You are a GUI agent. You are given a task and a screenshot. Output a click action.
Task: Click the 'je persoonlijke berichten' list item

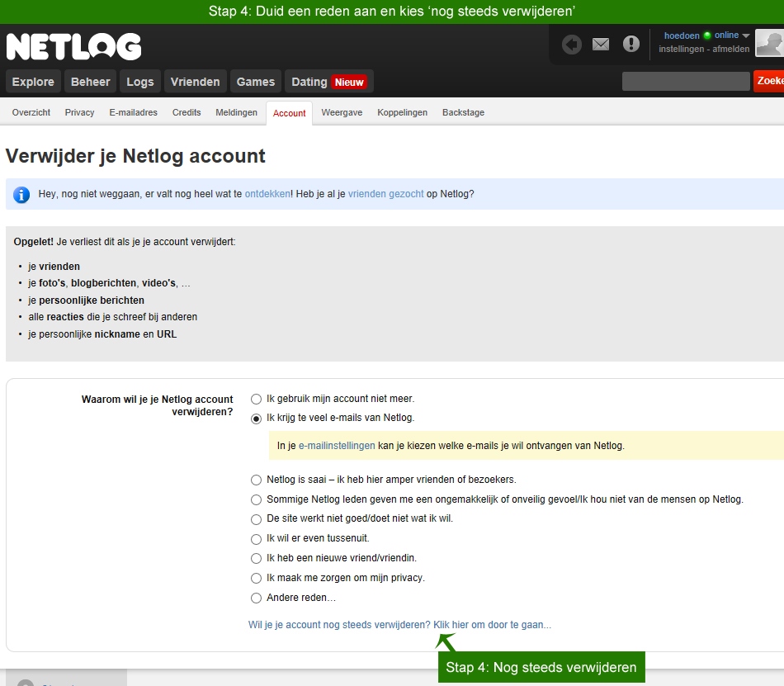pyautogui.click(x=86, y=300)
